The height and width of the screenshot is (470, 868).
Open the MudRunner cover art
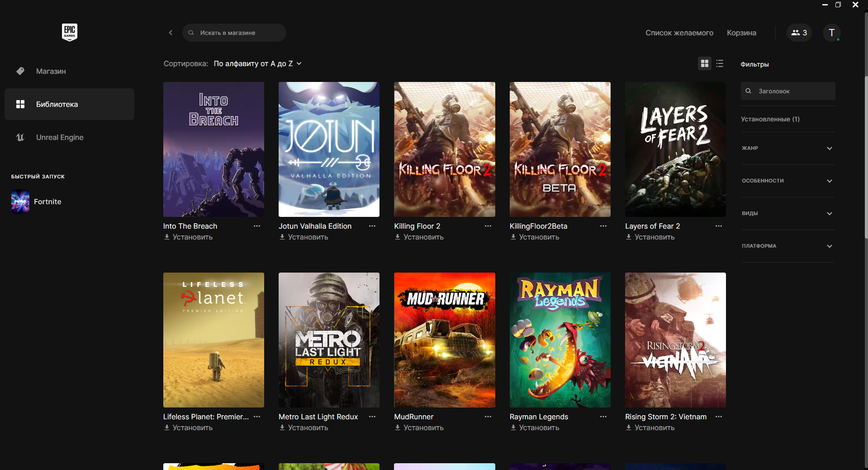click(445, 340)
